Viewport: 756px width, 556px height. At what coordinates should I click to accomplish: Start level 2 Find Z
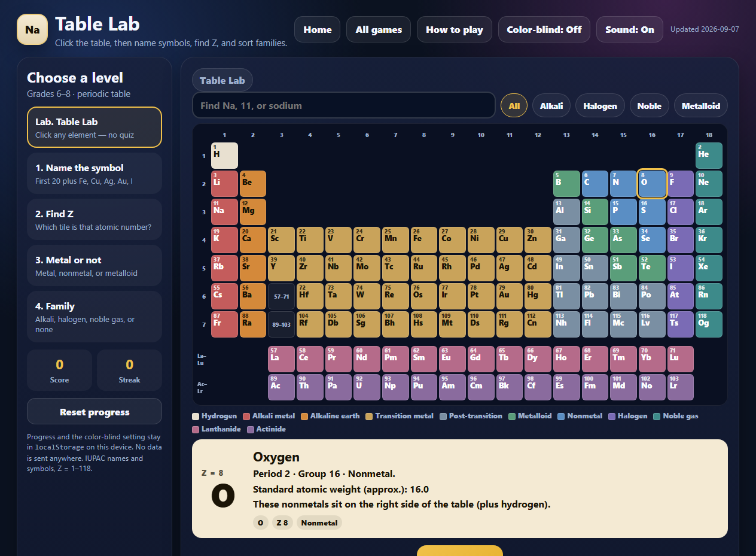click(x=94, y=219)
